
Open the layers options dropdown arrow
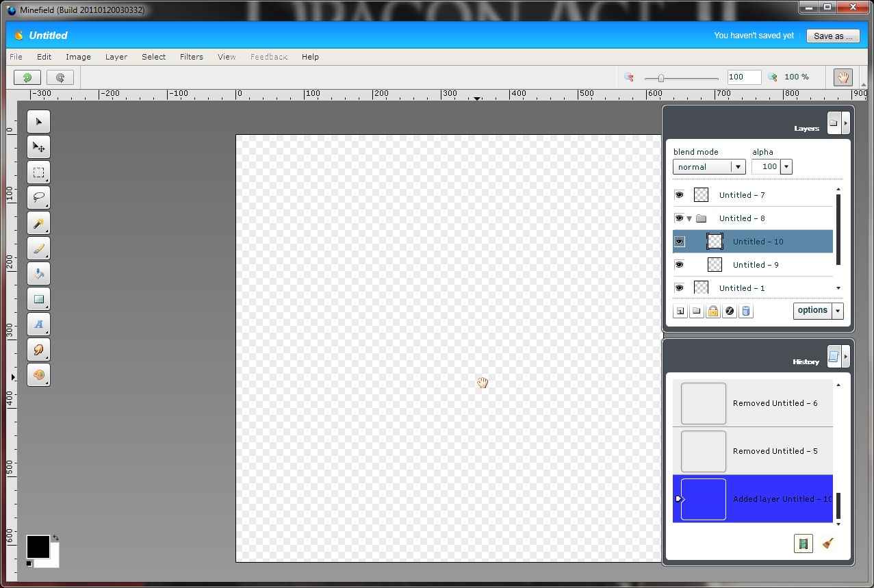pos(838,311)
